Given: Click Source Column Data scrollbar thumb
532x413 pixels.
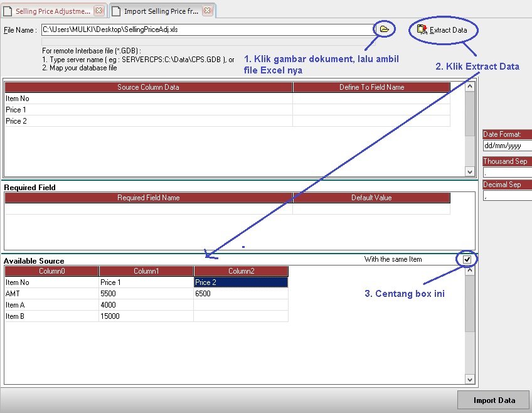Looking at the screenshot, I should click(x=469, y=114).
